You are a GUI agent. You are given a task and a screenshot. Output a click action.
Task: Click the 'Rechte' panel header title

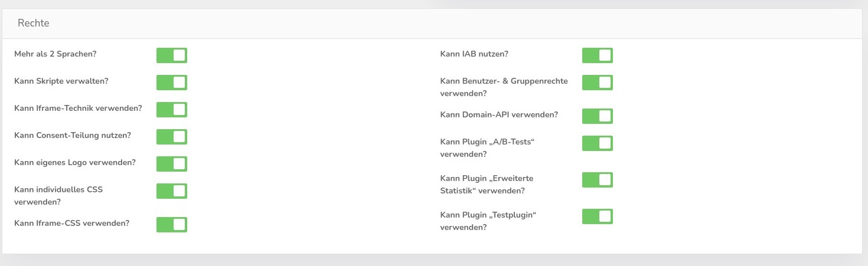click(x=34, y=24)
